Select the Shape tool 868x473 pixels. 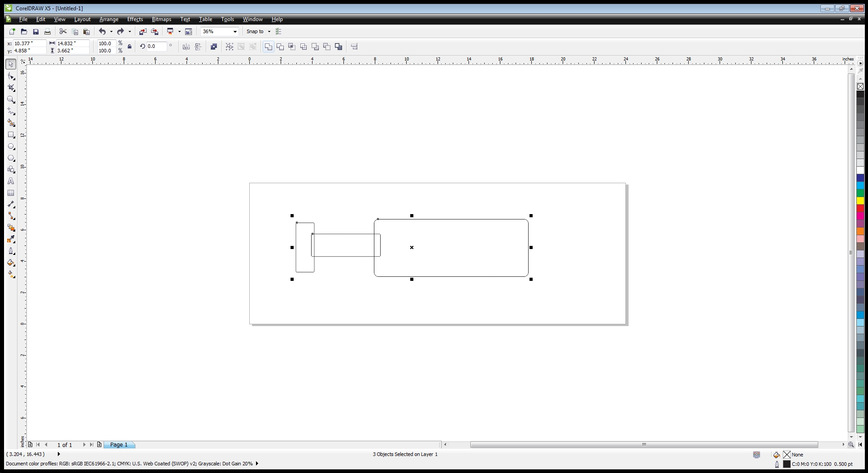[11, 76]
